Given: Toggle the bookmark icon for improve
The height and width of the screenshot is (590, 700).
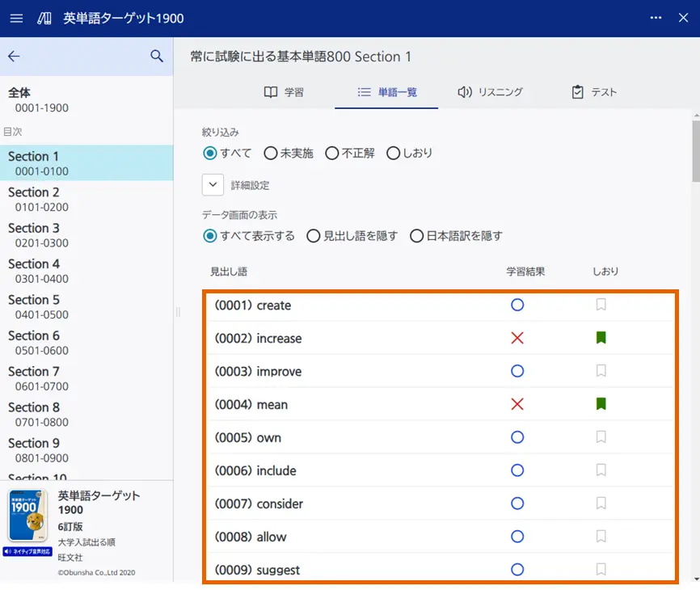Looking at the screenshot, I should 601,371.
